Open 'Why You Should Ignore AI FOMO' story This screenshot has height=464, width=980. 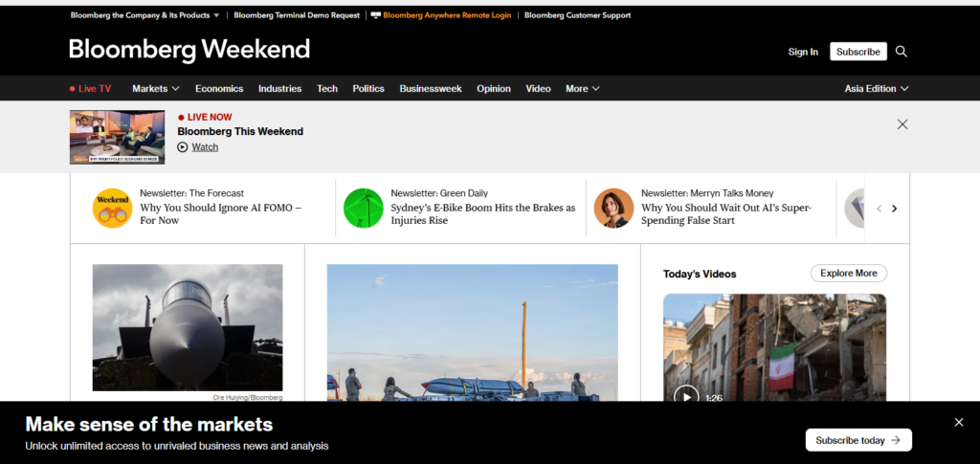[221, 214]
